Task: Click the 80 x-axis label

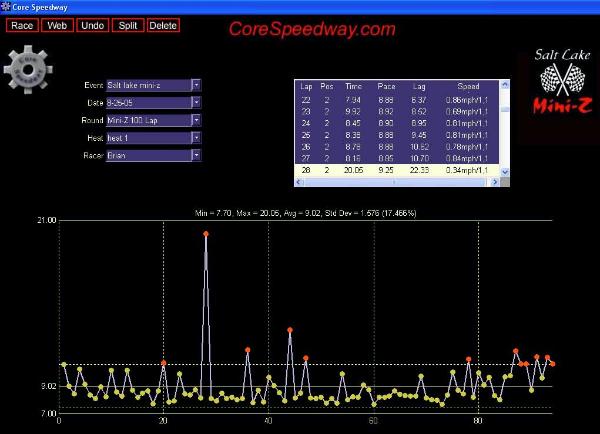Action: click(478, 421)
